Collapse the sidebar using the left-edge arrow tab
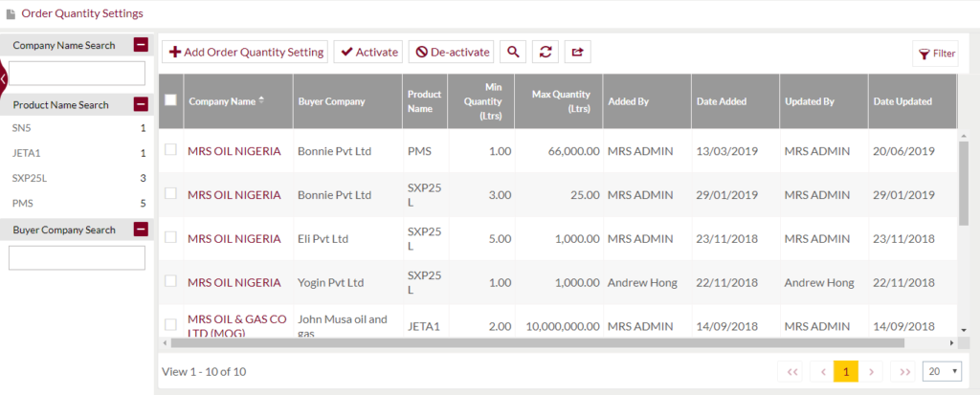The height and width of the screenshot is (395, 980). point(3,78)
